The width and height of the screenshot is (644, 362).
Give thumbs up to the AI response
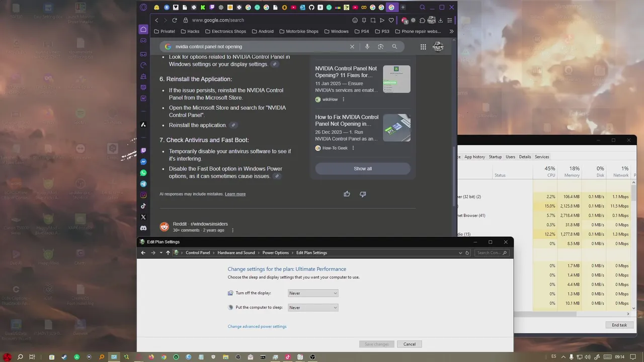(347, 194)
